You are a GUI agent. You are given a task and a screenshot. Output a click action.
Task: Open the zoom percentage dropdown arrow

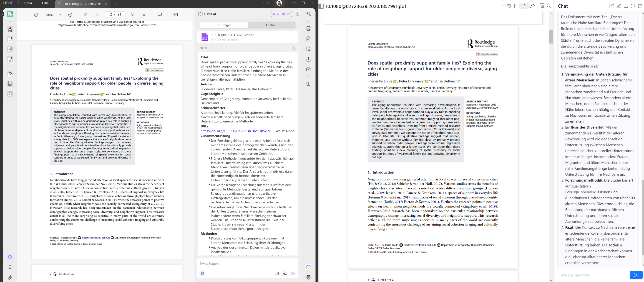[60, 14]
